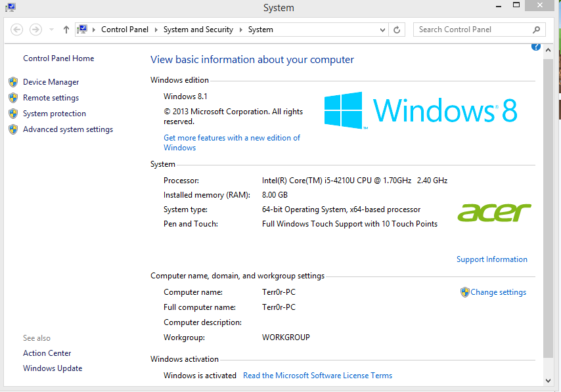Click the Back navigation arrow
This screenshot has width=561, height=392.
coord(17,30)
